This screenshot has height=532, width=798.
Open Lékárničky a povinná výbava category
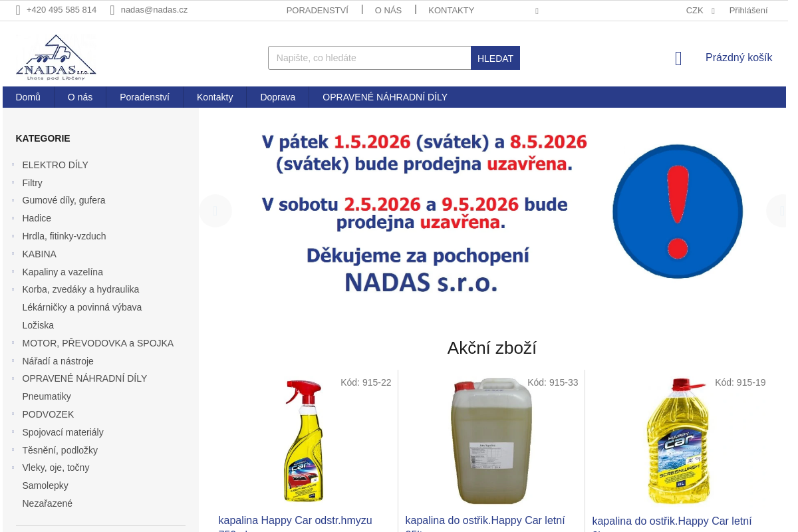(x=82, y=307)
